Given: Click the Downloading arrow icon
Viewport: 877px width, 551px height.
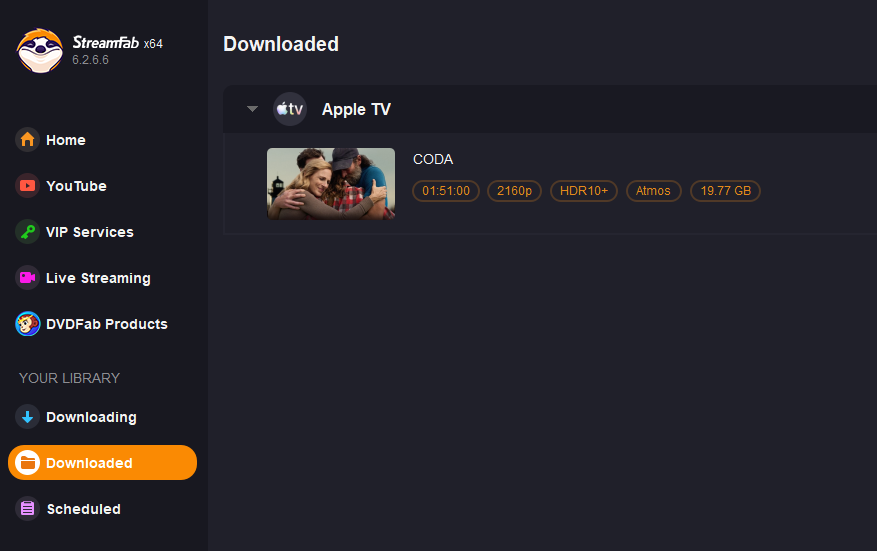Looking at the screenshot, I should click(x=27, y=417).
